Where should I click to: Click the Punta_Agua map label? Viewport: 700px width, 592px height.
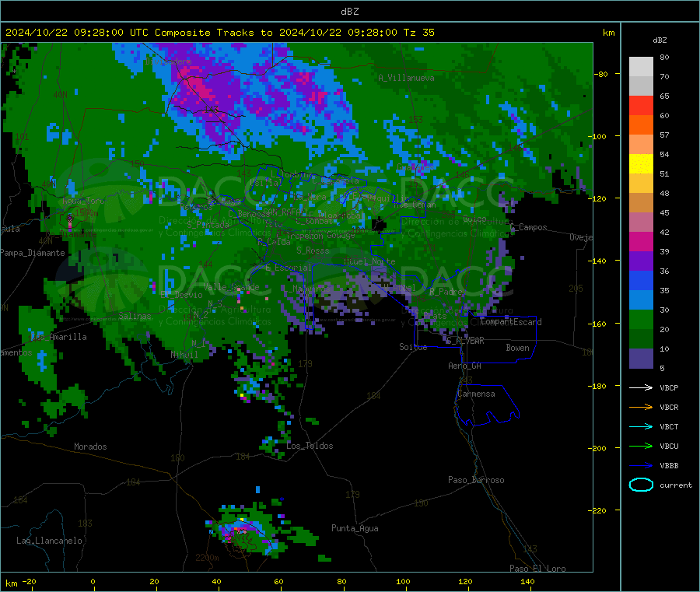[x=355, y=528]
